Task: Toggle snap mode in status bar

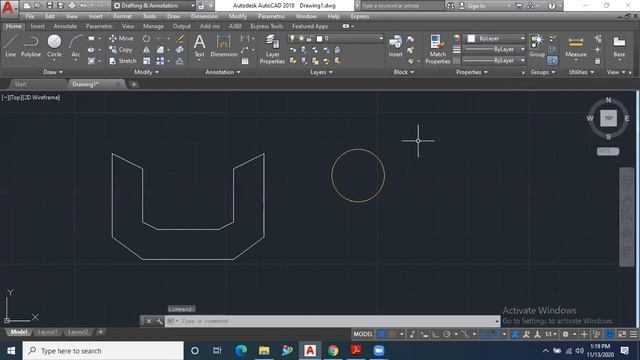Action: (x=393, y=334)
